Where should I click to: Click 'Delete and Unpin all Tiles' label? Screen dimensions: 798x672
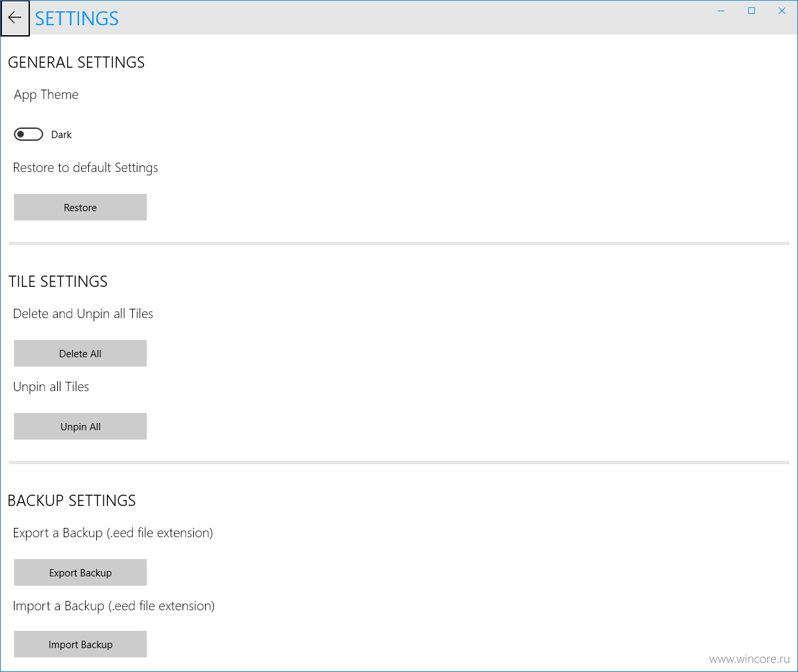pyautogui.click(x=83, y=314)
